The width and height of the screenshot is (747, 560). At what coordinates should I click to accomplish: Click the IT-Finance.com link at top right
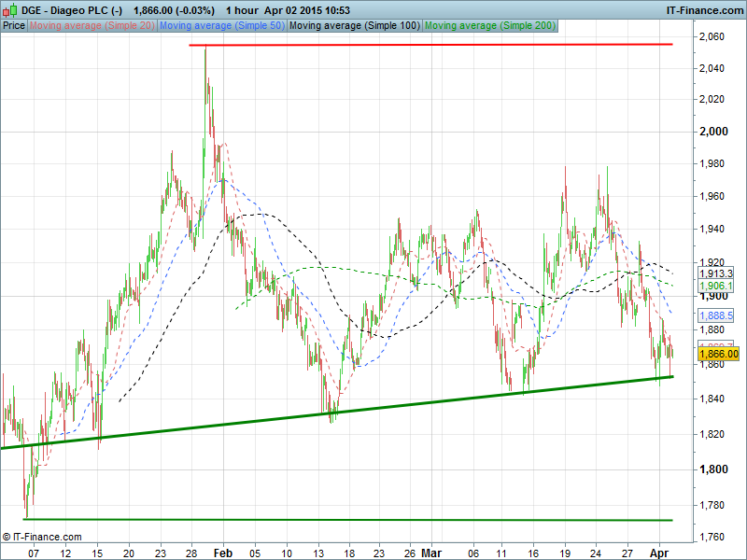click(703, 8)
